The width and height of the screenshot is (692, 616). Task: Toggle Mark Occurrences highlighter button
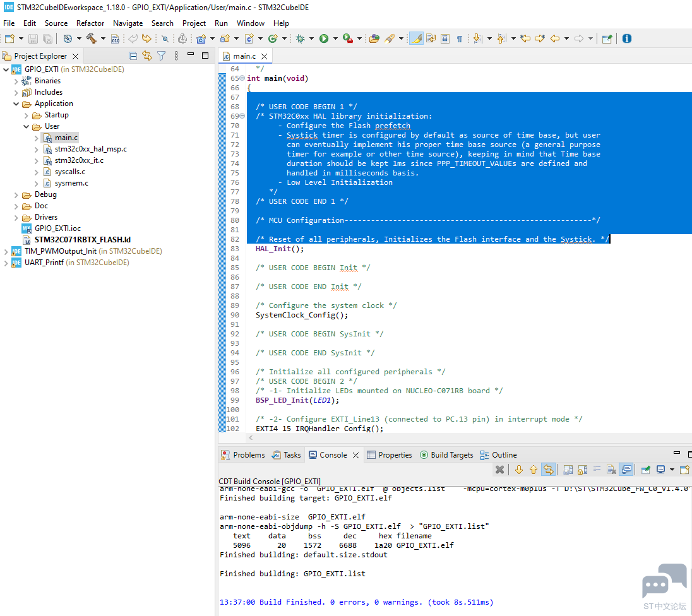tap(417, 39)
